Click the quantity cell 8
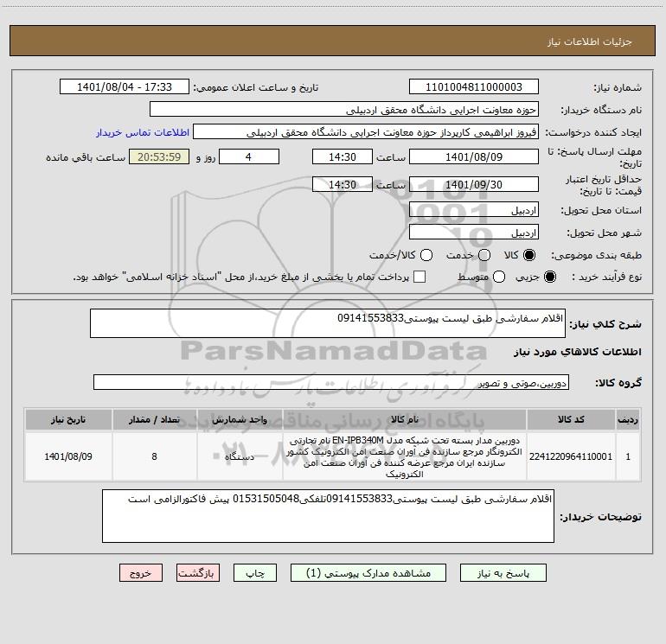The width and height of the screenshot is (666, 644). click(x=154, y=456)
